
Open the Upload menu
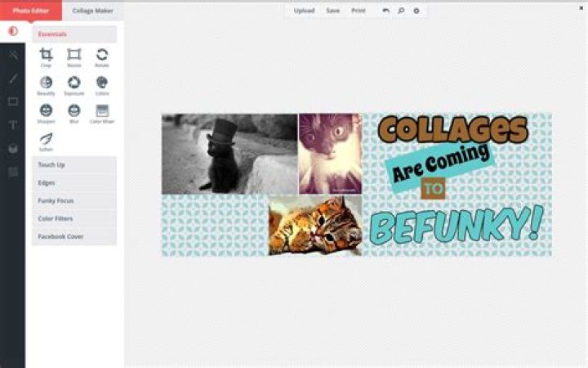[x=304, y=11]
